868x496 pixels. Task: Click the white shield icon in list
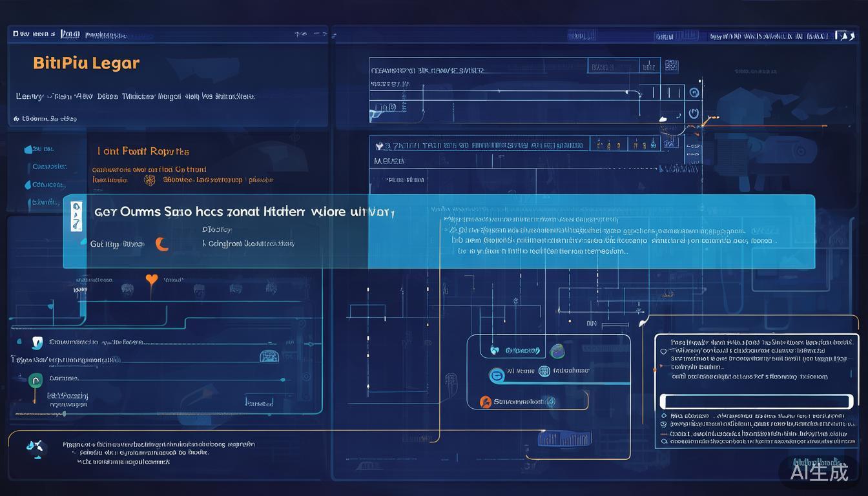click(37, 342)
